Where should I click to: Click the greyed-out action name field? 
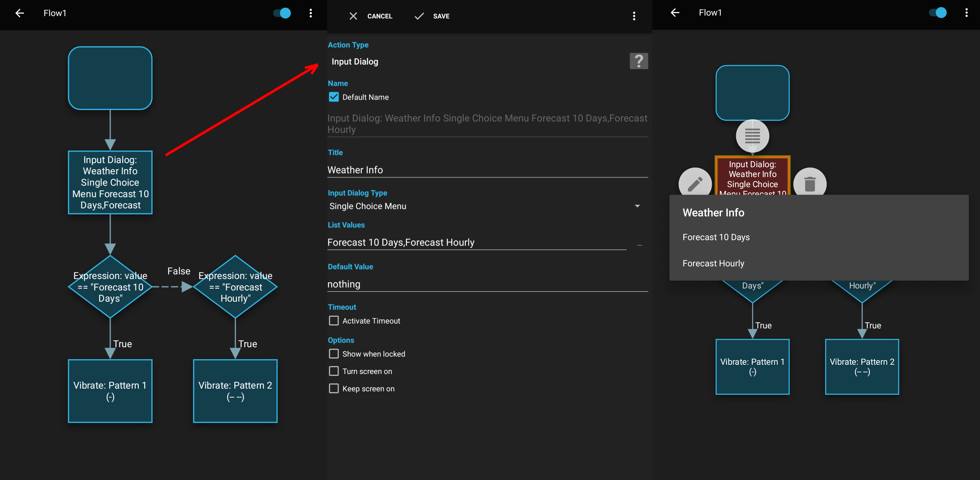(x=487, y=124)
